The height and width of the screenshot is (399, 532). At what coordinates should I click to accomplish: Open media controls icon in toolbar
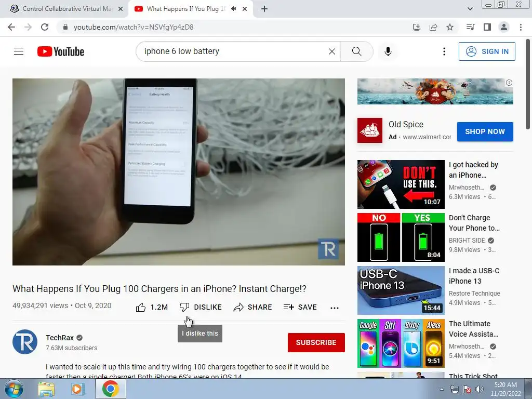point(470,27)
